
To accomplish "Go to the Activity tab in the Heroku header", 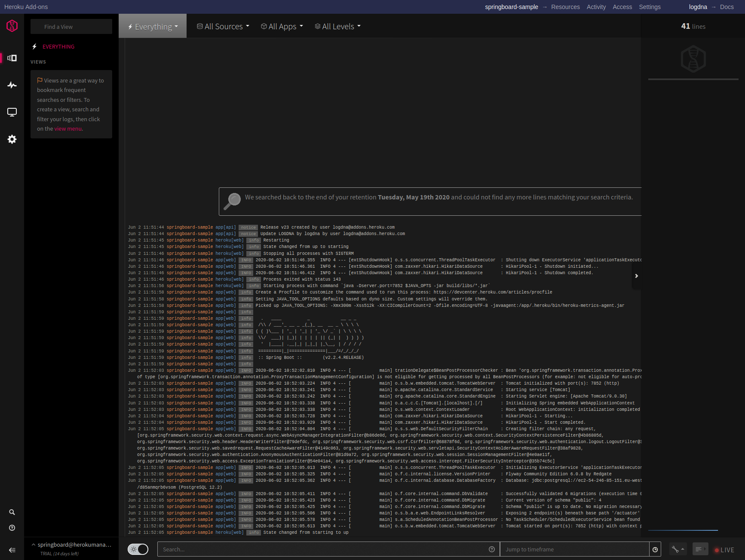I will point(596,7).
